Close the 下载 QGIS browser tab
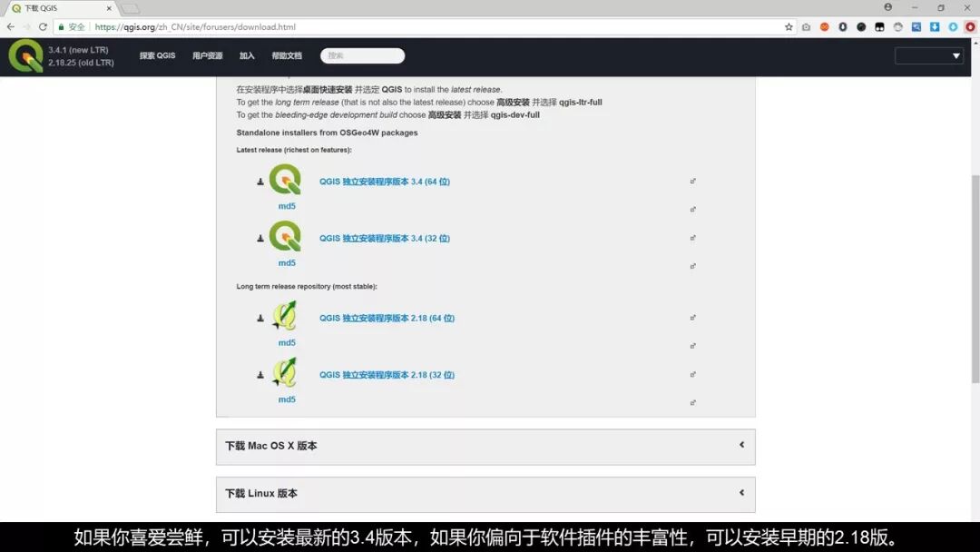980x552 pixels. (109, 8)
